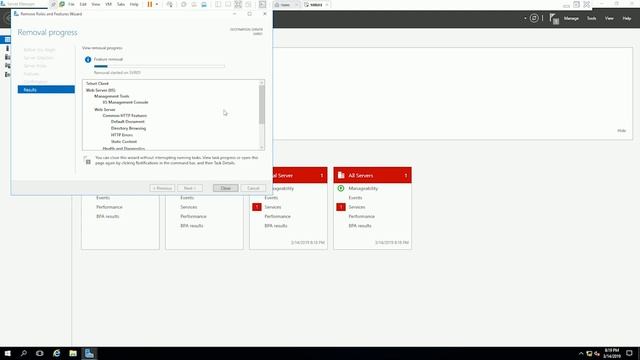Select Directory Browsing entry

pyautogui.click(x=128, y=128)
